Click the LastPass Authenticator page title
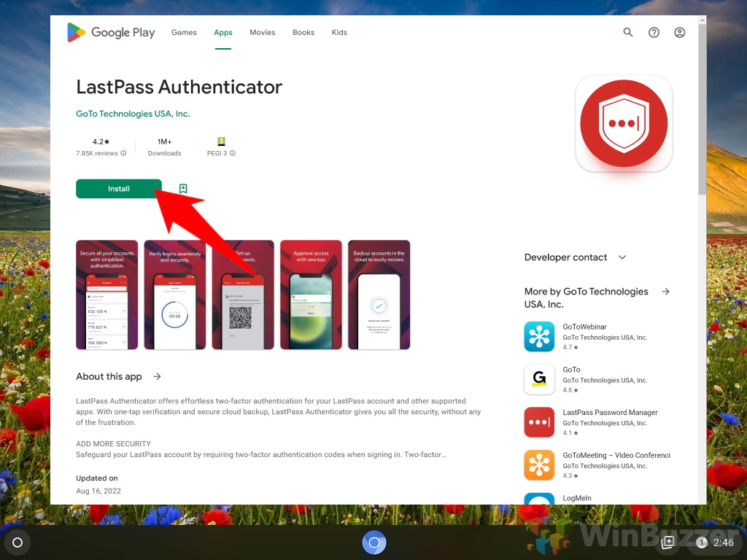Image resolution: width=747 pixels, height=560 pixels. click(179, 87)
